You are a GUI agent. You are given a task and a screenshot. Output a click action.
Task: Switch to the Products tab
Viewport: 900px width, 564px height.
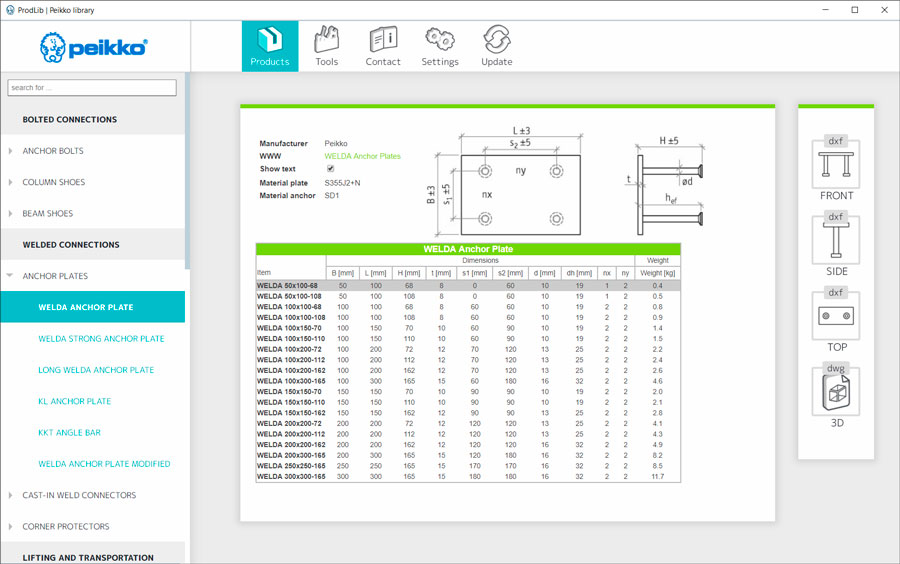click(270, 46)
